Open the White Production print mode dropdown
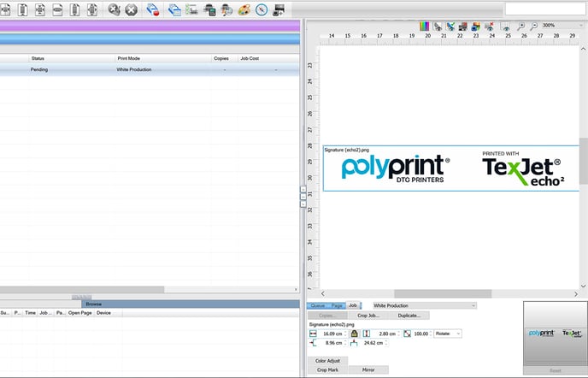The height and width of the screenshot is (378, 588). (x=425, y=305)
